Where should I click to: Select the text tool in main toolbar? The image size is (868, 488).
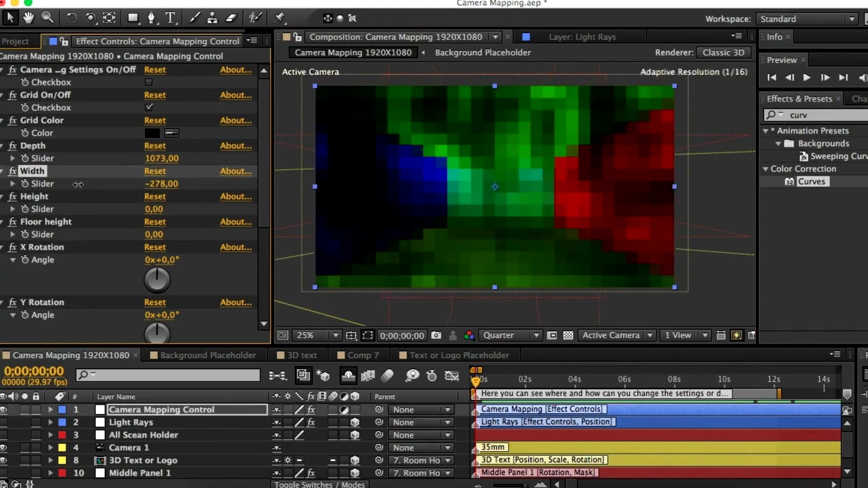click(x=170, y=18)
